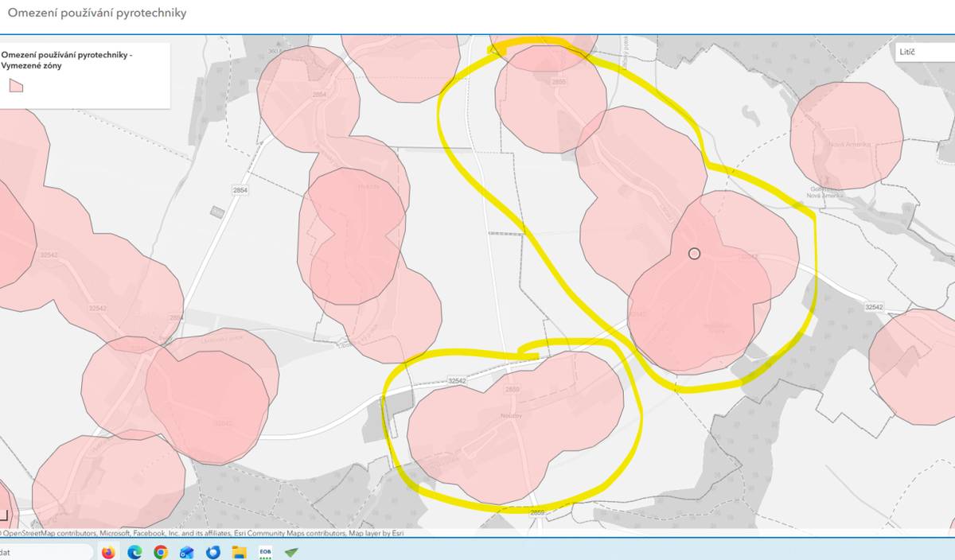Launch Microsoft Edge from the taskbar
The width and height of the screenshot is (955, 560).
click(134, 551)
